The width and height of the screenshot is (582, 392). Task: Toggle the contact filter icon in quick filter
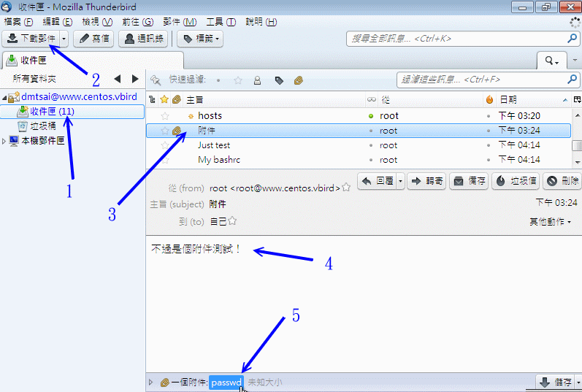click(x=257, y=80)
